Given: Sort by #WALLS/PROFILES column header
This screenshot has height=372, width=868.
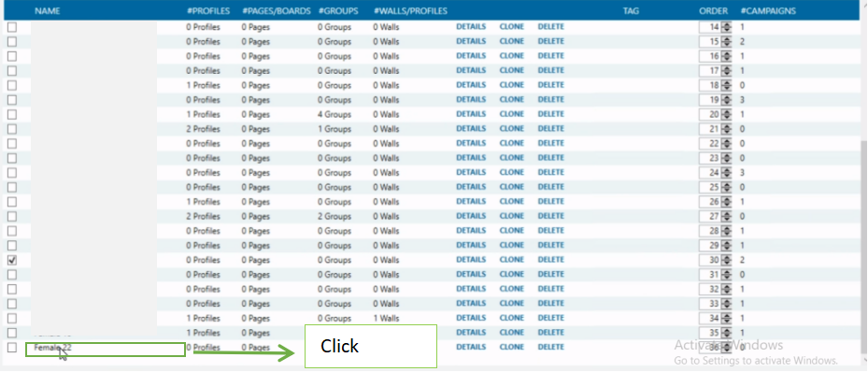Looking at the screenshot, I should click(x=410, y=11).
